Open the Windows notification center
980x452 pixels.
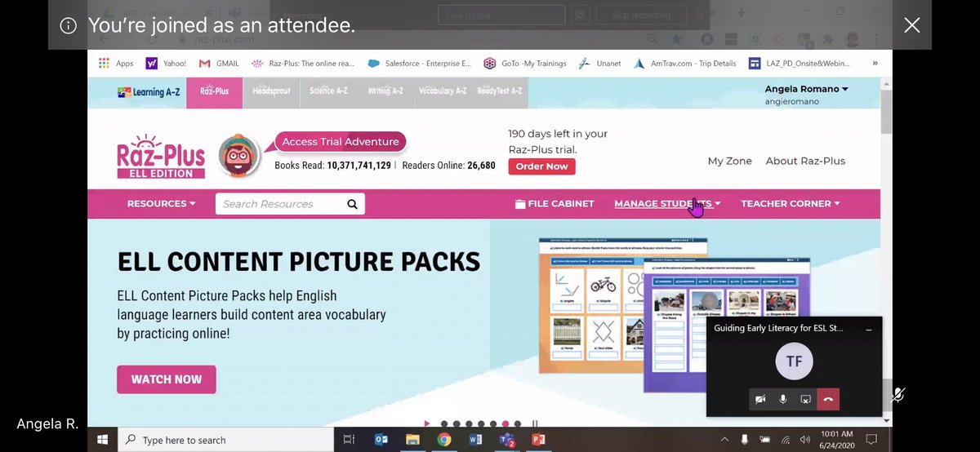[871, 440]
